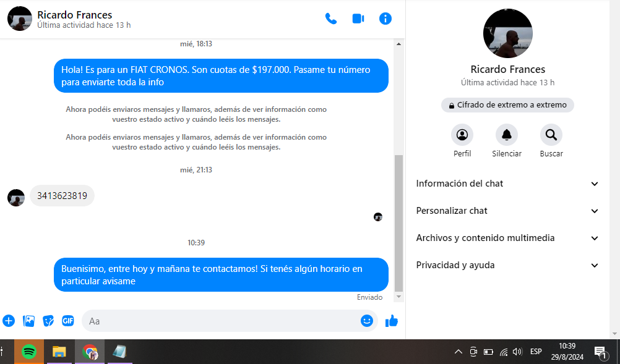Click the Enviado status text
Screen dimensions: 620x364
(x=369, y=297)
